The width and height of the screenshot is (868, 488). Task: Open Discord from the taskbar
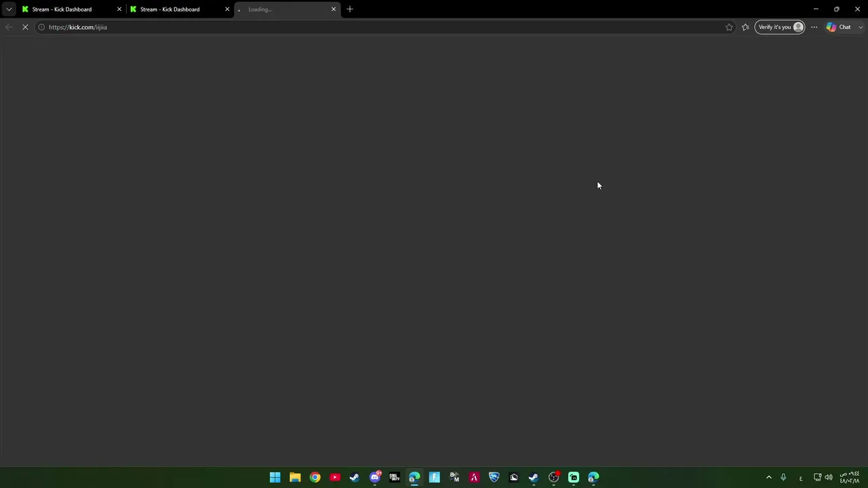tap(374, 477)
